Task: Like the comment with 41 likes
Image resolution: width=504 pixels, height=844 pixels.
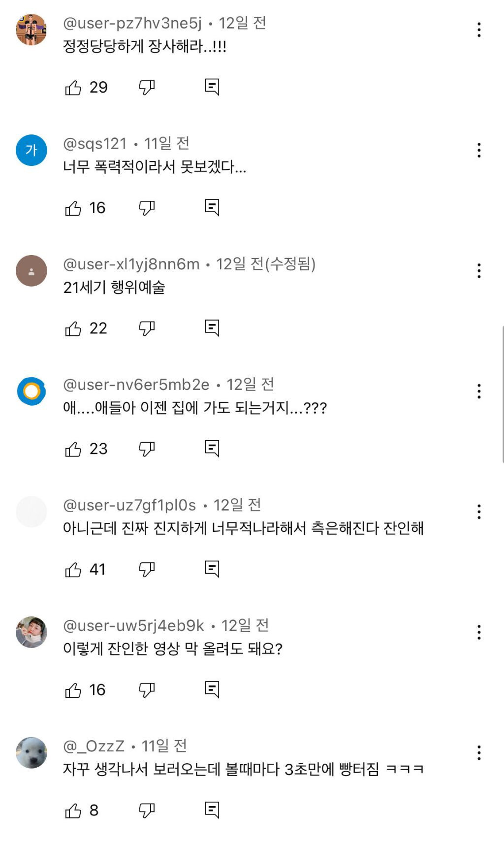Action: coord(73,570)
